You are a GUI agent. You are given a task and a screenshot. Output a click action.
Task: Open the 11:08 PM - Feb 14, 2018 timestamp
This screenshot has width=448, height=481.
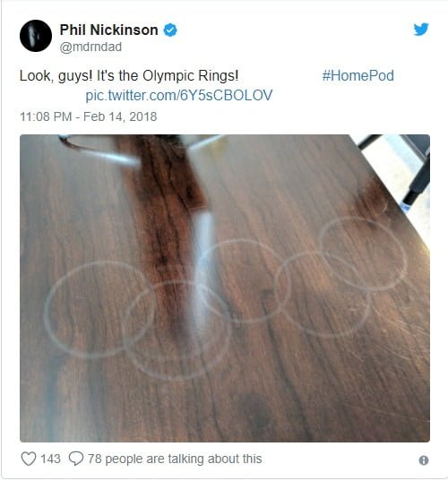pos(89,116)
